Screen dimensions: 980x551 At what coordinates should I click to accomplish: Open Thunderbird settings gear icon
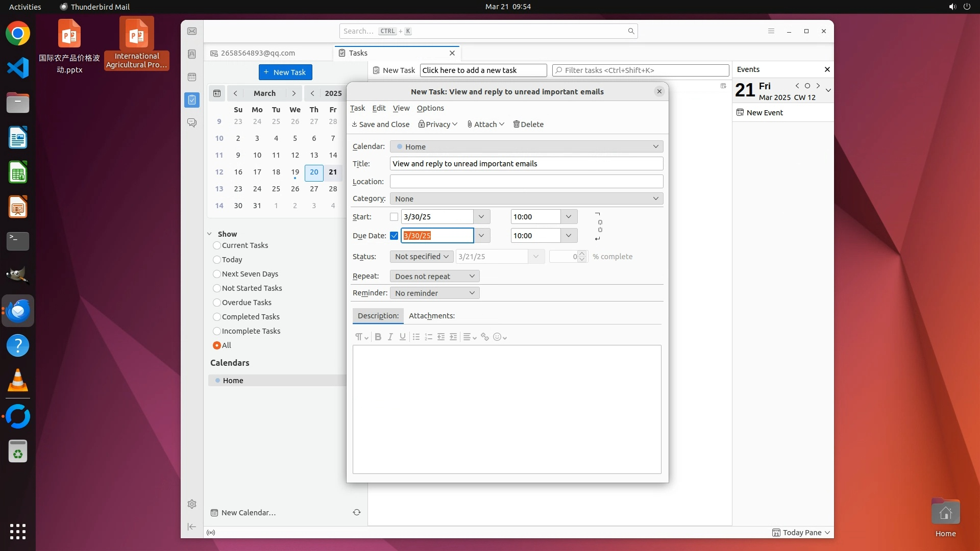tap(192, 504)
